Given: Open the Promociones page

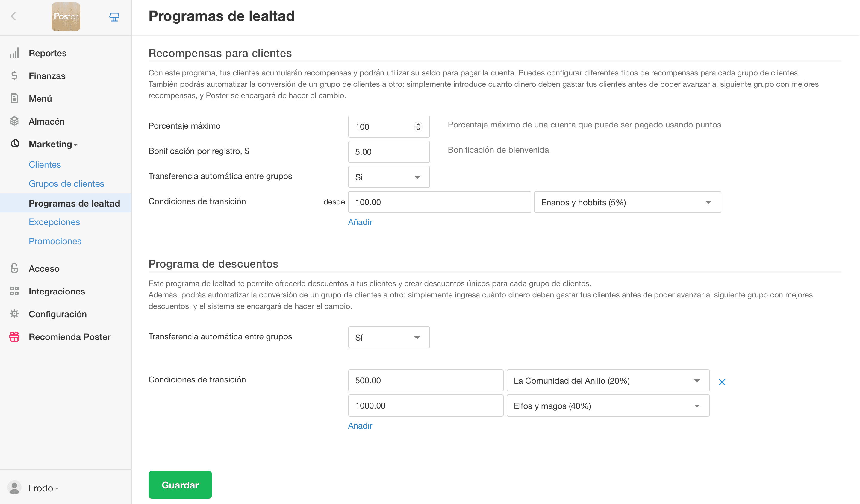Looking at the screenshot, I should (x=55, y=241).
